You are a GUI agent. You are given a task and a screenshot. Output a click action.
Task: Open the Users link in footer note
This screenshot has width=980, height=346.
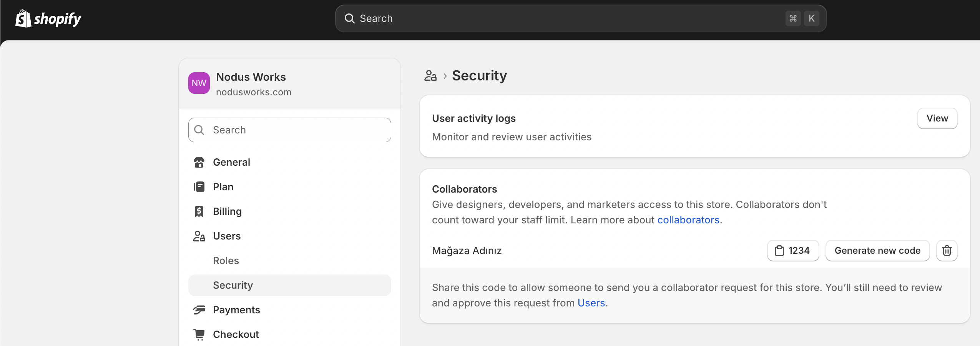click(591, 303)
